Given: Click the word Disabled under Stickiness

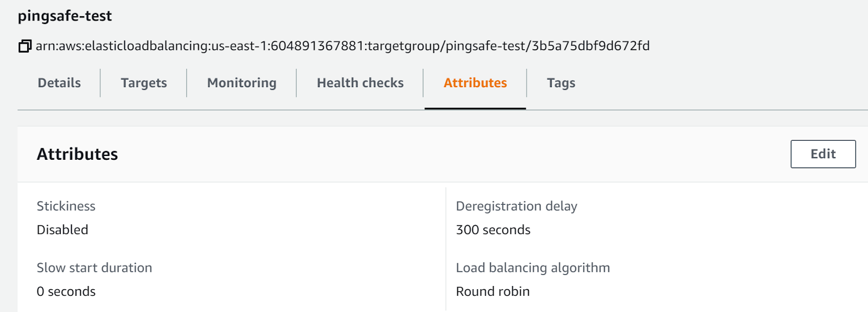Looking at the screenshot, I should 62,230.
